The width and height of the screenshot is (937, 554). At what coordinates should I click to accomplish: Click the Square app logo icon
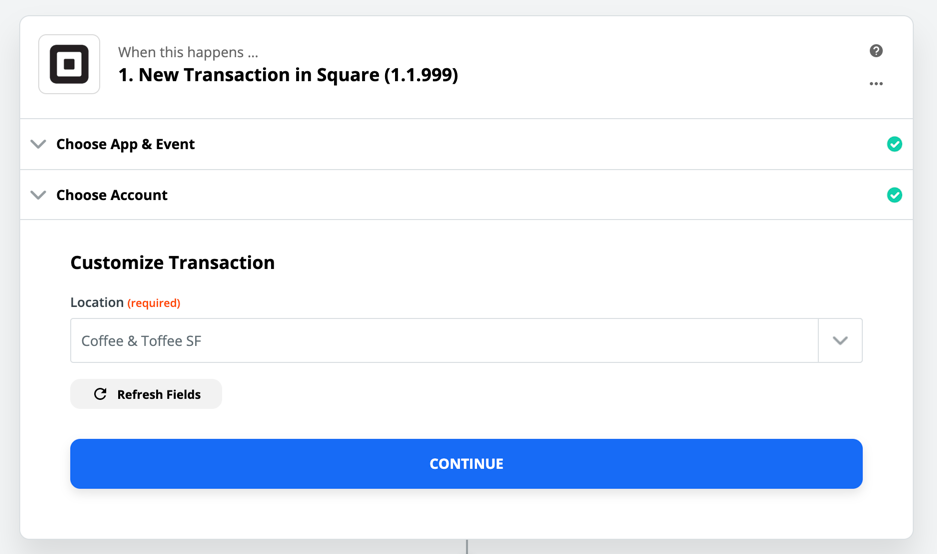coord(69,64)
